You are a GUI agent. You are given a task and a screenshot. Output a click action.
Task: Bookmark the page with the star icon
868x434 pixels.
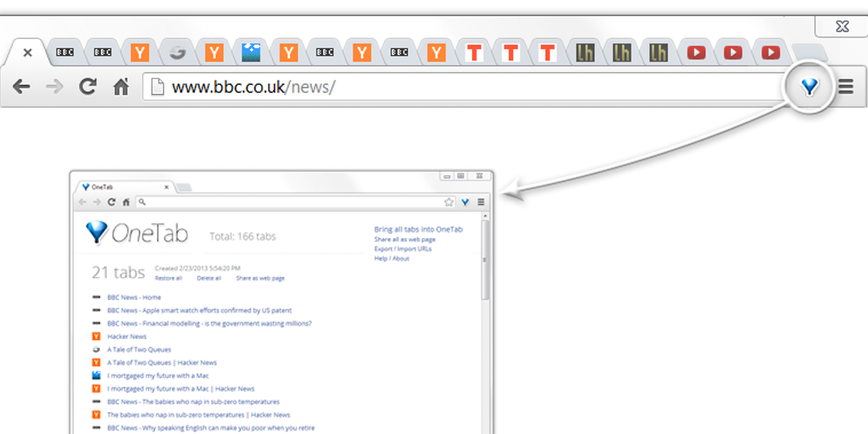tap(449, 202)
